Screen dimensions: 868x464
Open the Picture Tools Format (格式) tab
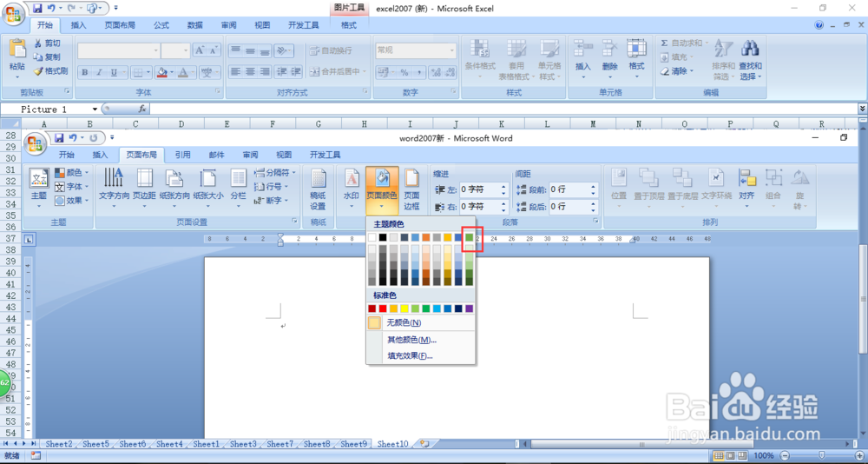point(349,25)
